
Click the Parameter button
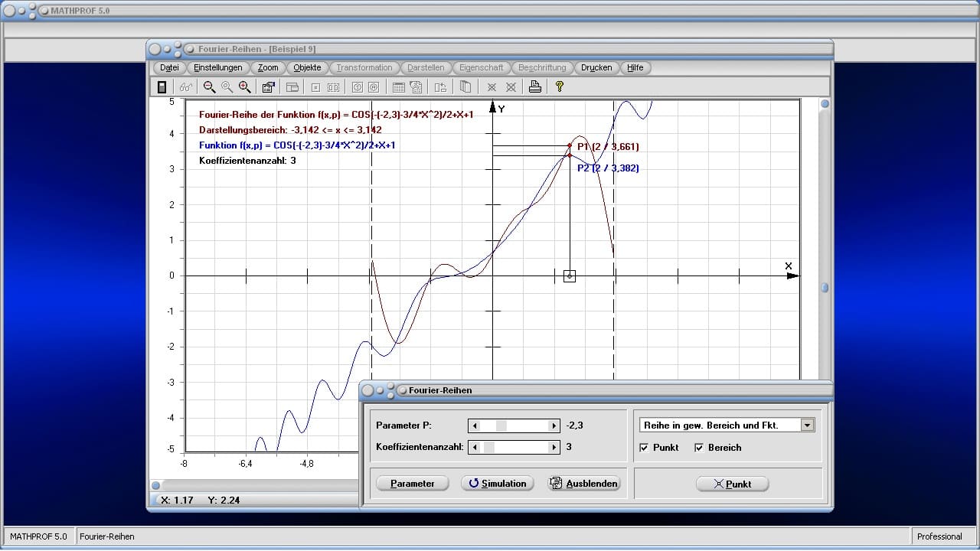point(412,484)
